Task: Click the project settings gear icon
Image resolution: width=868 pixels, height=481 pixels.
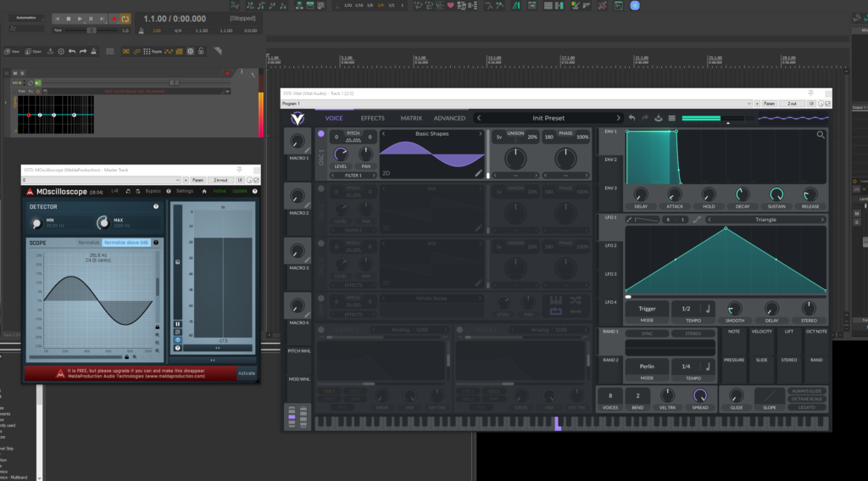Action: [x=61, y=52]
